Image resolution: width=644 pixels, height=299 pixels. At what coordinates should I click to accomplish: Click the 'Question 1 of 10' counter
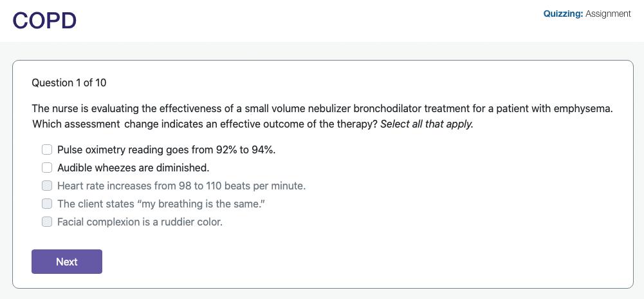[69, 82]
